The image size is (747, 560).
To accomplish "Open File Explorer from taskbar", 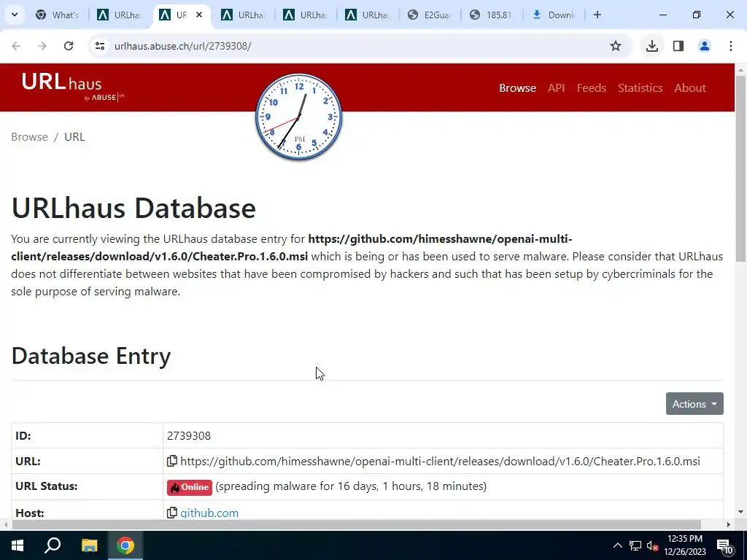I will coord(89,545).
